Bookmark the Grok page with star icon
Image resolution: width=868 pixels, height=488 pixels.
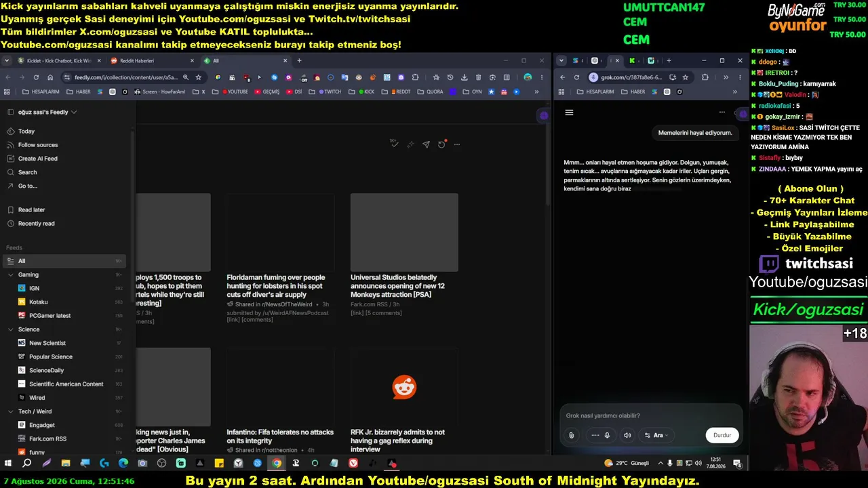(x=686, y=77)
